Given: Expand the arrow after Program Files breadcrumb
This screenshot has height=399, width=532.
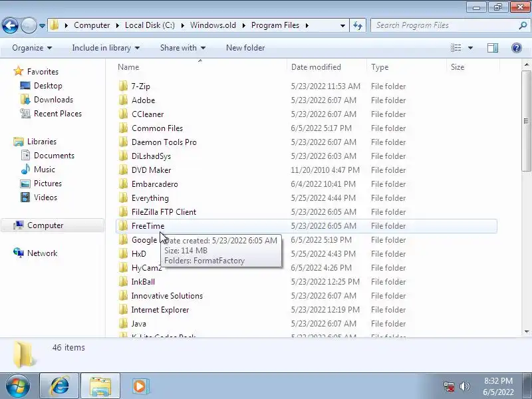Looking at the screenshot, I should coord(307,25).
